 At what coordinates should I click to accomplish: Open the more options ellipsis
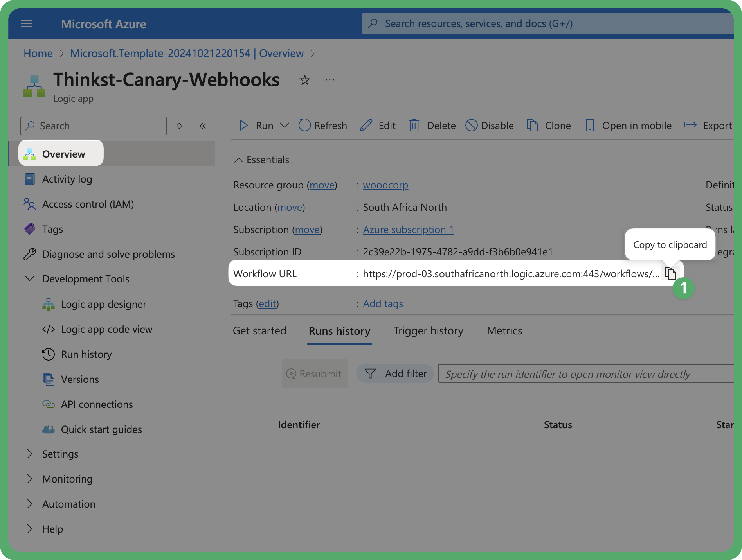330,80
